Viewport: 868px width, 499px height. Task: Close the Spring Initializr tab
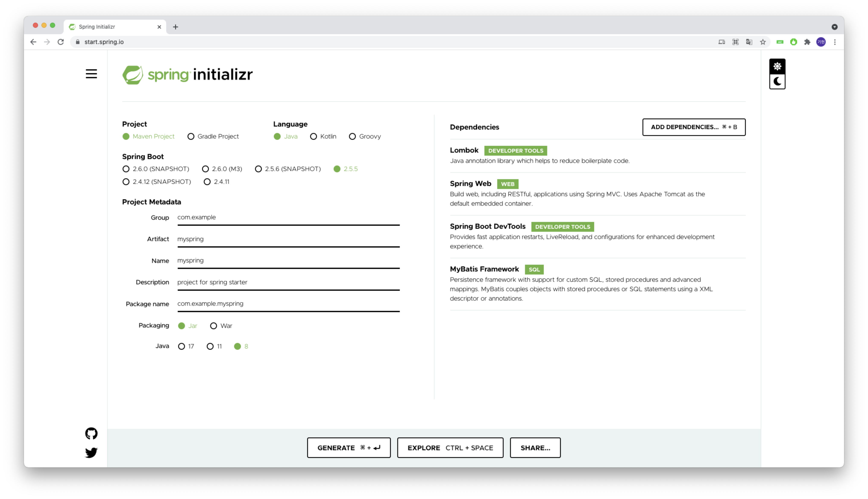click(x=159, y=27)
